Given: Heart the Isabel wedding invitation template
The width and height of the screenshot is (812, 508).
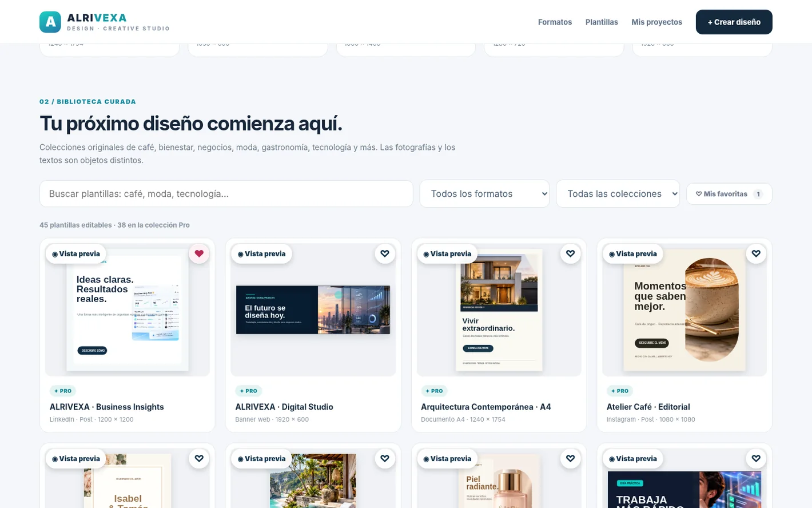Looking at the screenshot, I should point(199,458).
